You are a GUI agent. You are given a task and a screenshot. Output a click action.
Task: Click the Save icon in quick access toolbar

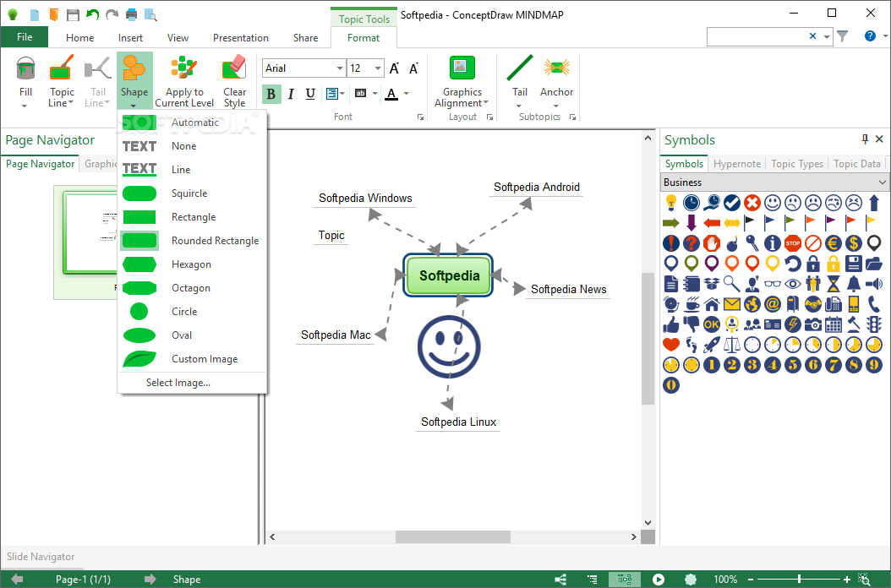(x=73, y=14)
